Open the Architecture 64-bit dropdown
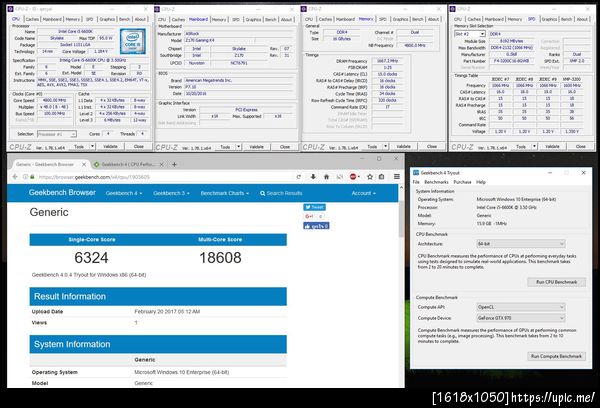The image size is (600, 408). click(x=521, y=243)
